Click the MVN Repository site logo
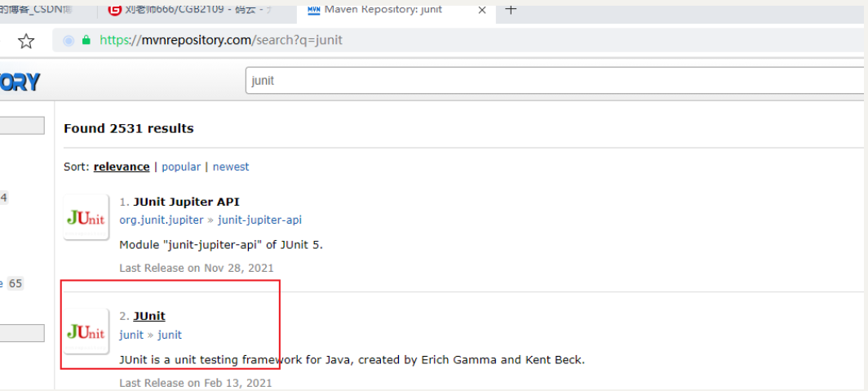The image size is (868, 391). pyautogui.click(x=20, y=82)
